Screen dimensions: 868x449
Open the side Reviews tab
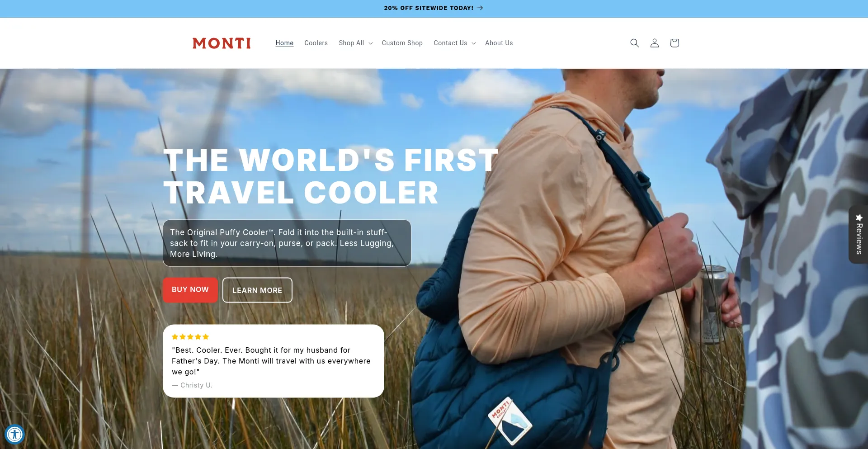859,235
